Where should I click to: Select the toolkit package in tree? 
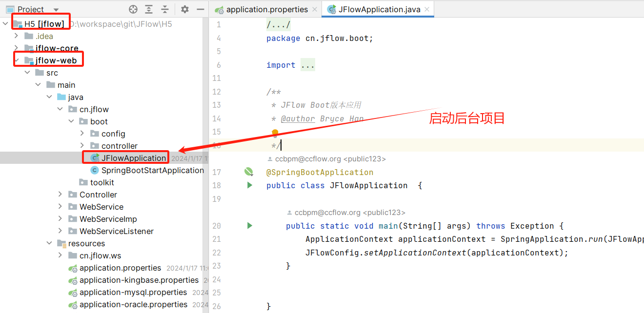tap(102, 182)
